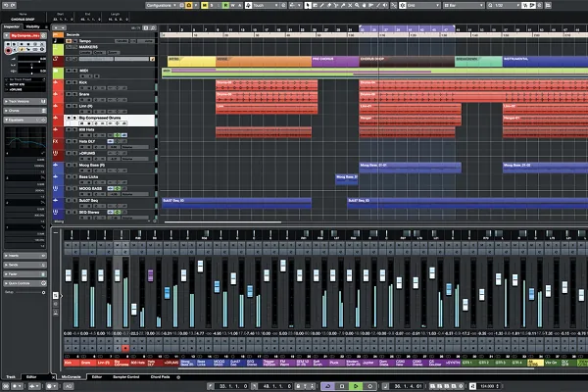Image resolution: width=588 pixels, height=392 pixels.
Task: Click the BREAKDOWN teal arranger section
Action: (478, 62)
